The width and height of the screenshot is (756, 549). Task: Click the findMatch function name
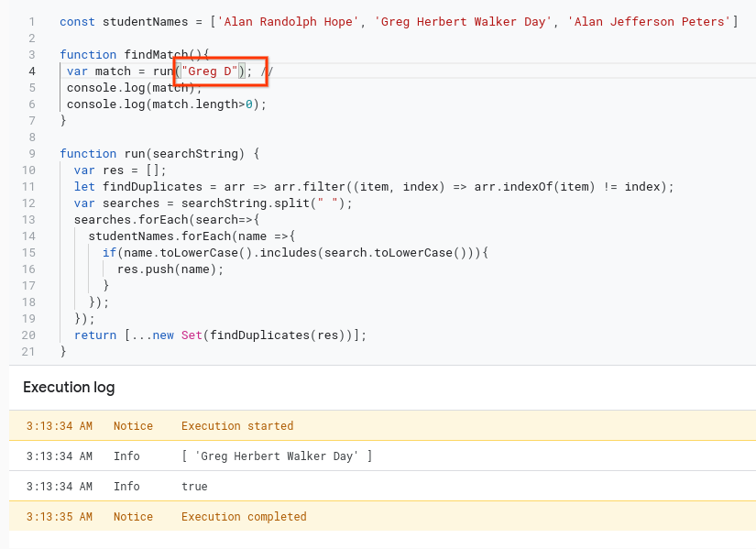point(156,54)
